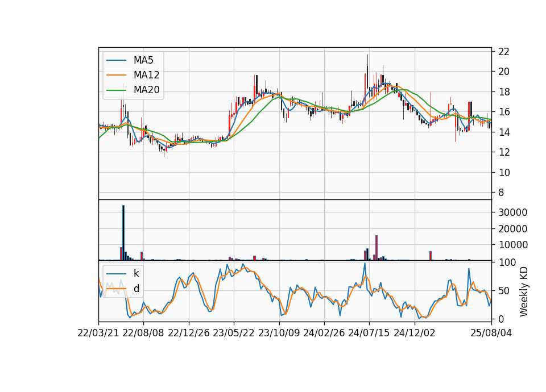
Task: Click the MA12 legend label
Action: pyautogui.click(x=146, y=75)
